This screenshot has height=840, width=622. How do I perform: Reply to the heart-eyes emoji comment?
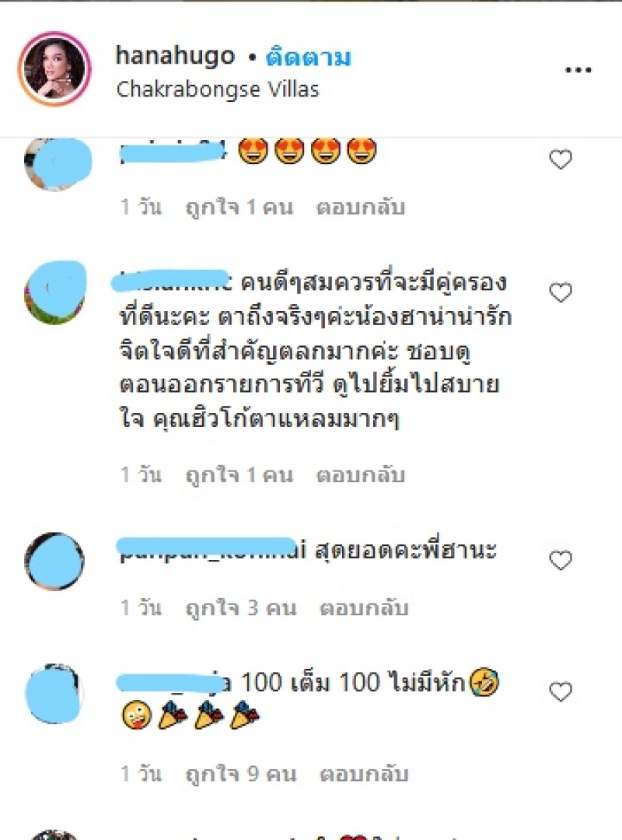coord(361,208)
